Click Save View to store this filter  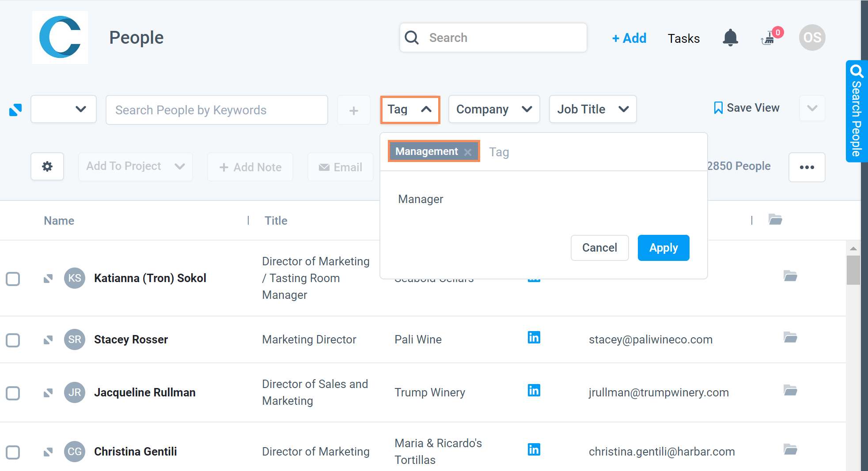coord(746,107)
